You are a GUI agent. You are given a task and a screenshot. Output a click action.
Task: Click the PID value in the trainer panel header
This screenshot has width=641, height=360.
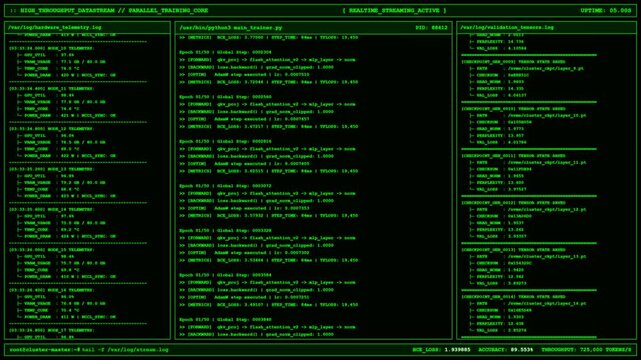point(431,28)
